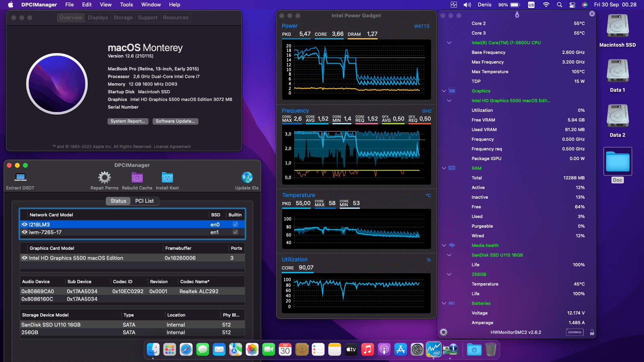Image resolution: width=644 pixels, height=362 pixels.
Task: Open the License Agreement link
Action: click(x=172, y=147)
